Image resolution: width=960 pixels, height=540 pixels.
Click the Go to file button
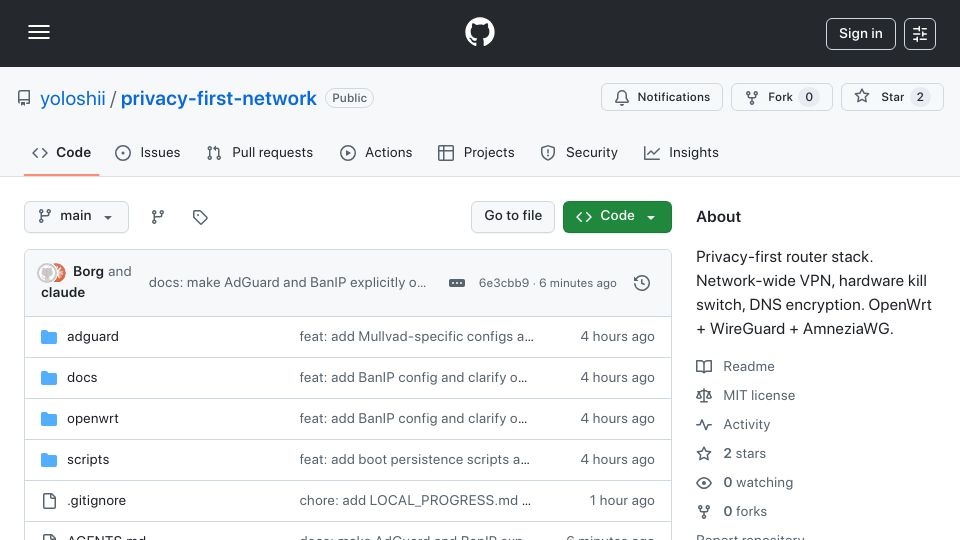tap(513, 217)
